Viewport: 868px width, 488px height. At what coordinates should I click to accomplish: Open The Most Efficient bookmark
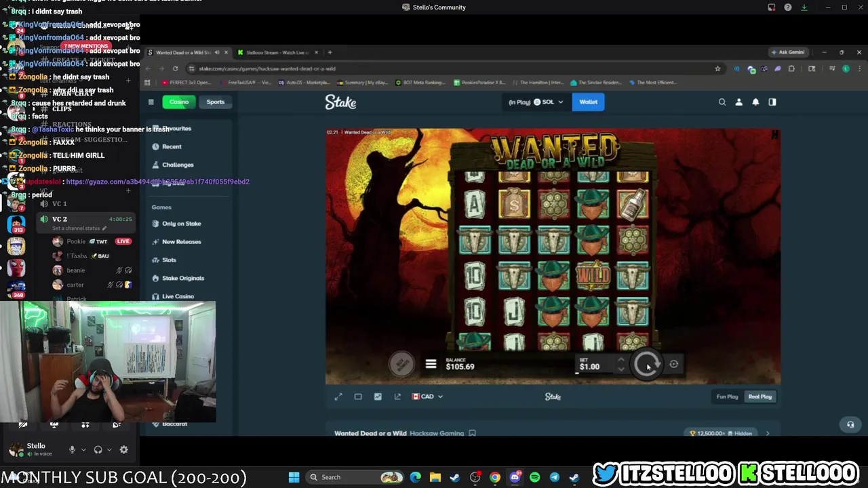652,83
